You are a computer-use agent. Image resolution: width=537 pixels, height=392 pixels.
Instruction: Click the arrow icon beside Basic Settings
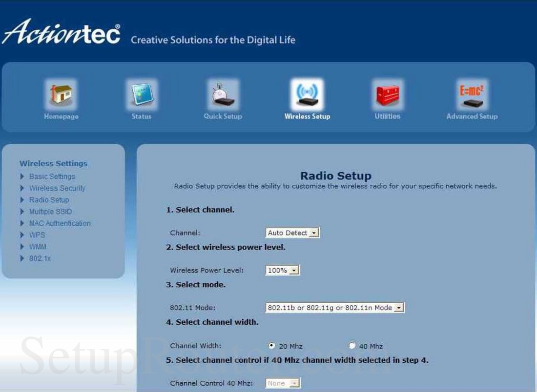pyautogui.click(x=21, y=176)
